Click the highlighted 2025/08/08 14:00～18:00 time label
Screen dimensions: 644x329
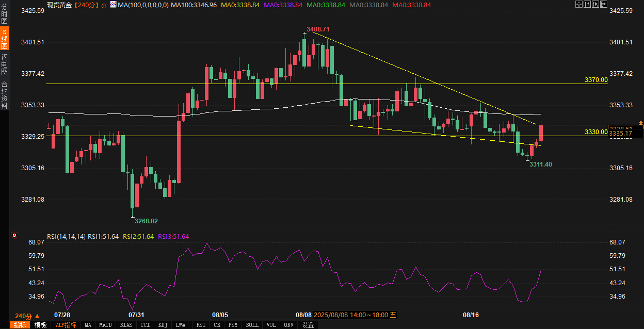354,315
